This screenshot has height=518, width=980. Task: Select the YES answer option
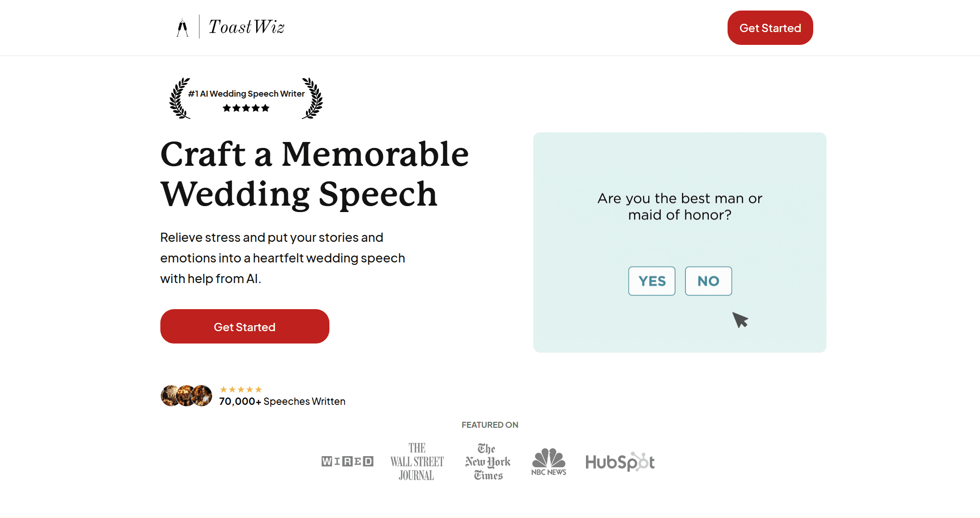point(652,281)
